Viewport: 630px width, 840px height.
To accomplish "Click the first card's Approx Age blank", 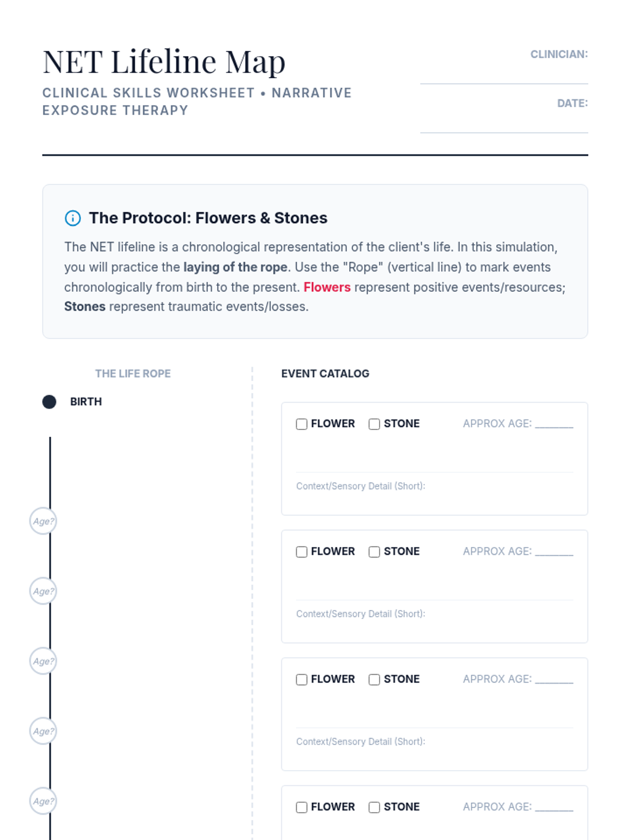I will pyautogui.click(x=554, y=424).
